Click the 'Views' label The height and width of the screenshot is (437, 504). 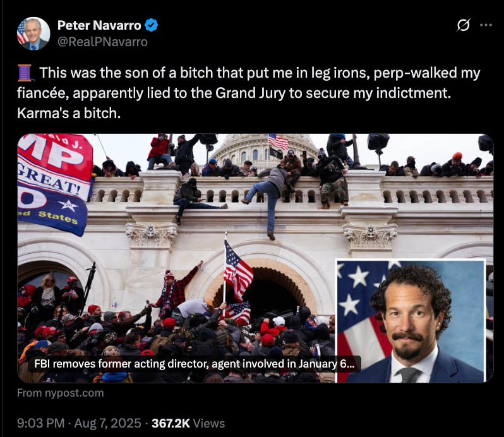[209, 423]
